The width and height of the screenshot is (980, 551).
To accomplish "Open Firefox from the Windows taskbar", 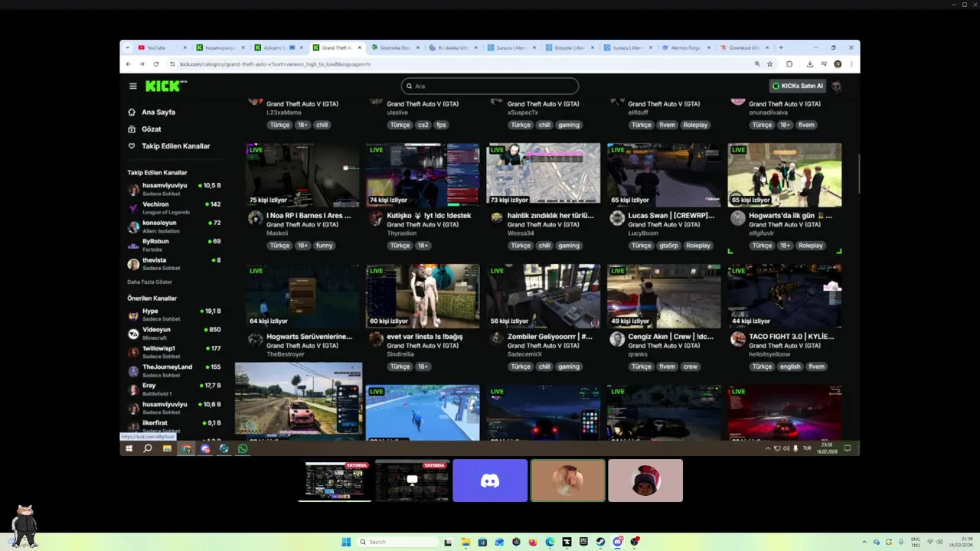I will click(533, 542).
